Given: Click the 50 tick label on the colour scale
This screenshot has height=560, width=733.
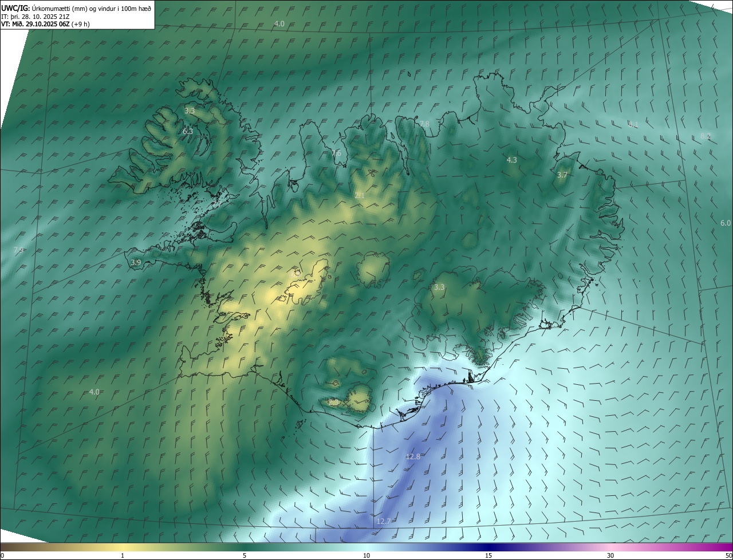Looking at the screenshot, I should tap(728, 556).
